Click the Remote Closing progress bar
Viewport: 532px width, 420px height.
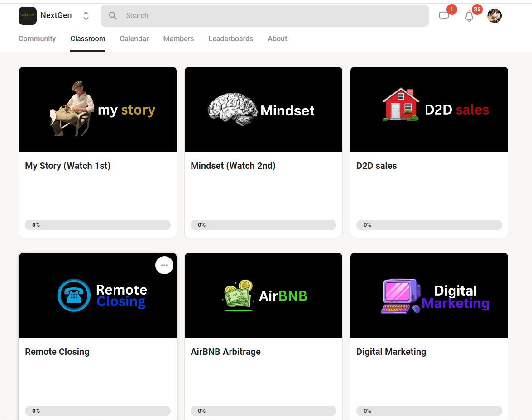pyautogui.click(x=98, y=411)
